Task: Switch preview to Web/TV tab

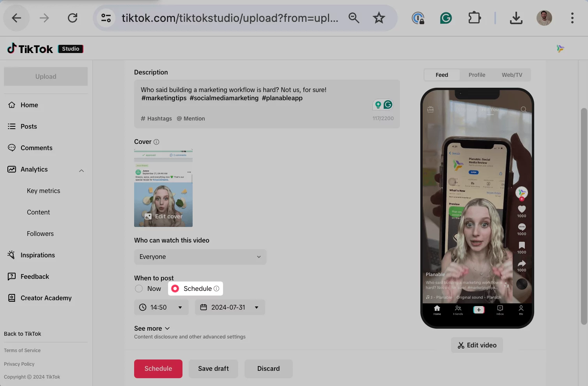Action: pos(512,75)
